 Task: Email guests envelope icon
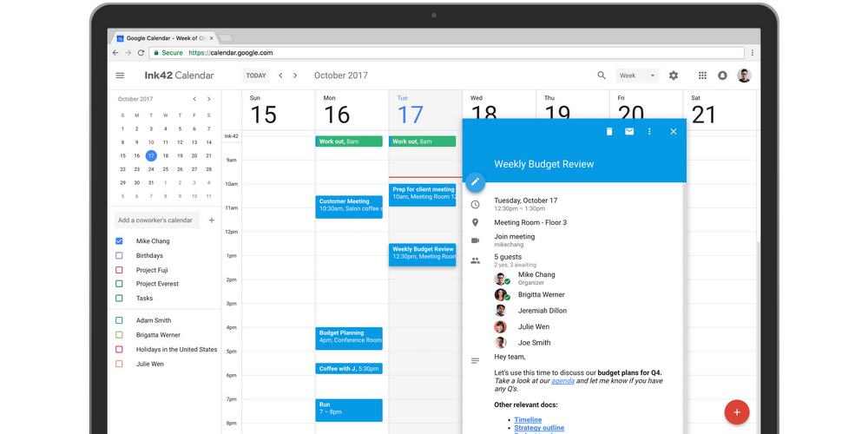(x=629, y=131)
